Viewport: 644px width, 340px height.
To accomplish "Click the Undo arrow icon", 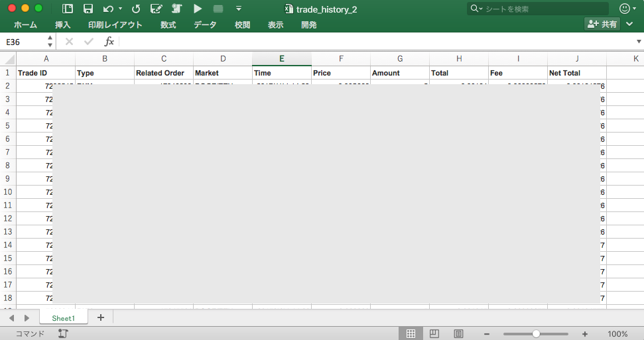I will (108, 9).
